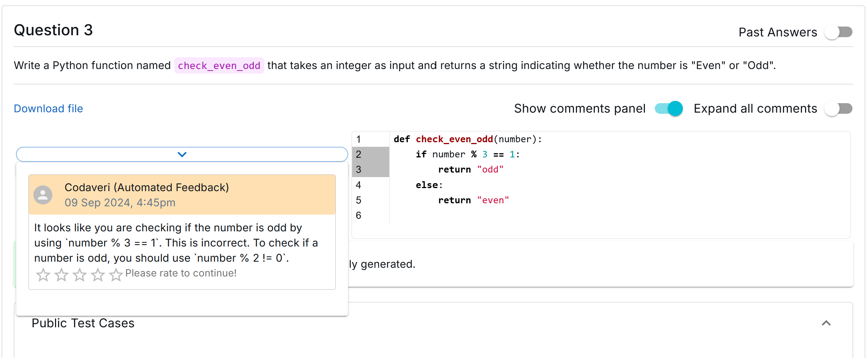Click the else: code line
The height and width of the screenshot is (358, 868).
pos(429,185)
